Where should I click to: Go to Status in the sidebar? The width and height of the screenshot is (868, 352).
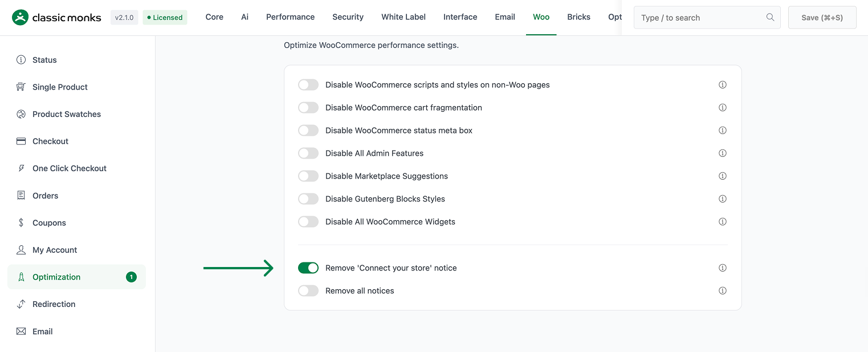point(76,60)
